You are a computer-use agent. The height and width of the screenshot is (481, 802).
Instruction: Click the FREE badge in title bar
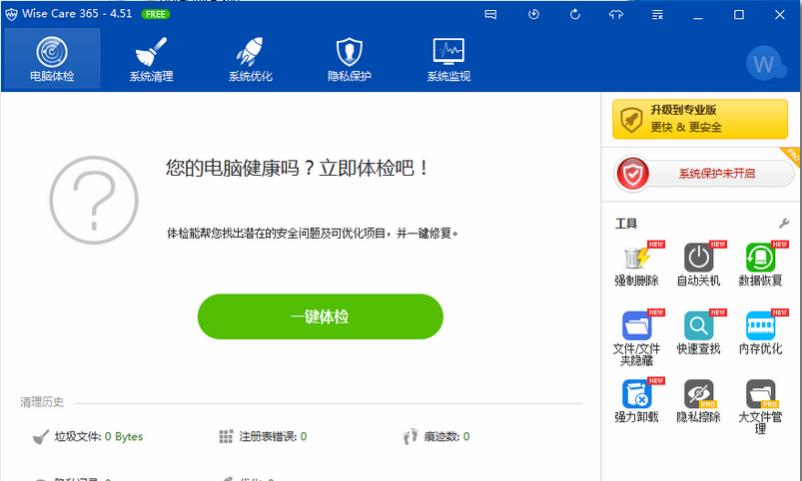155,14
